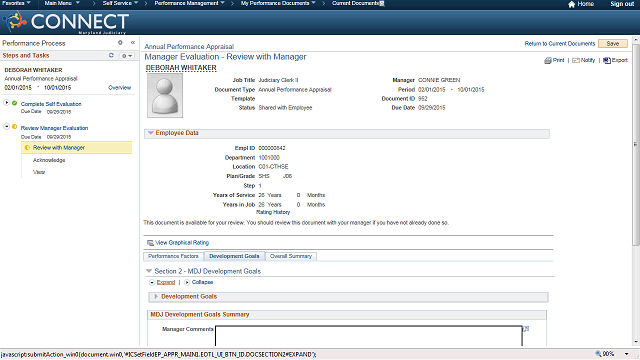Click the manager name CONNIE GREEN
The height and width of the screenshot is (360, 640).
click(439, 80)
